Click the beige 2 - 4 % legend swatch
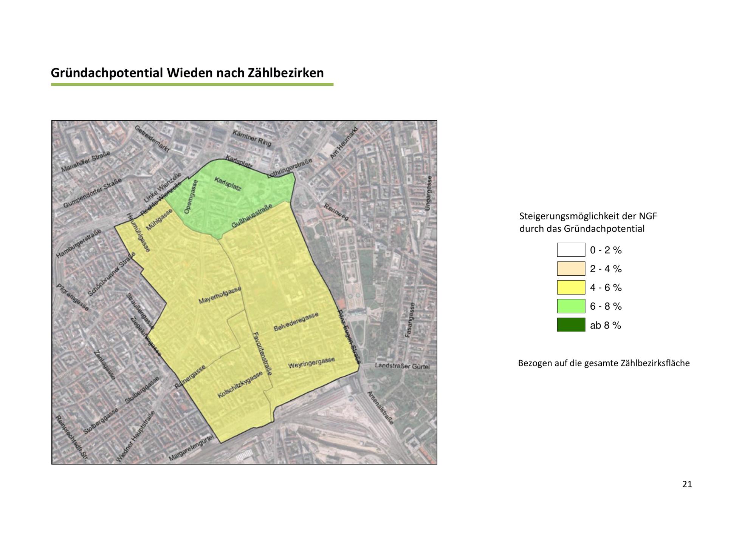This screenshot has width=756, height=534. click(x=571, y=269)
